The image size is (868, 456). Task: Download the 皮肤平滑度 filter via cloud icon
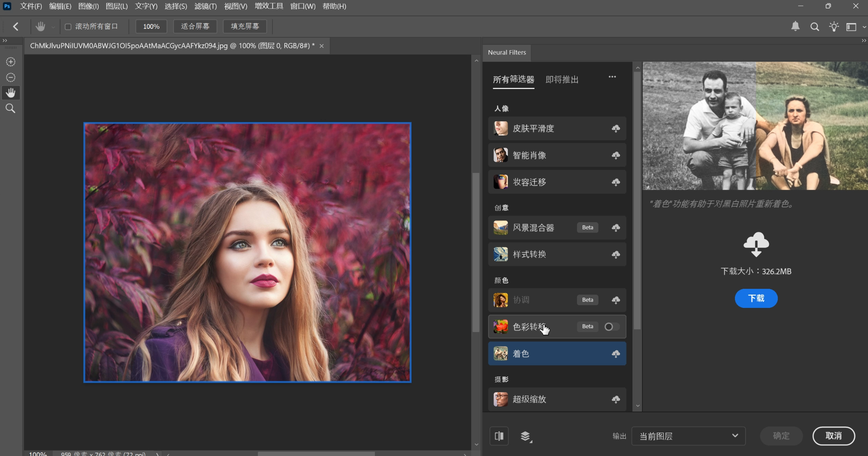[x=616, y=129]
